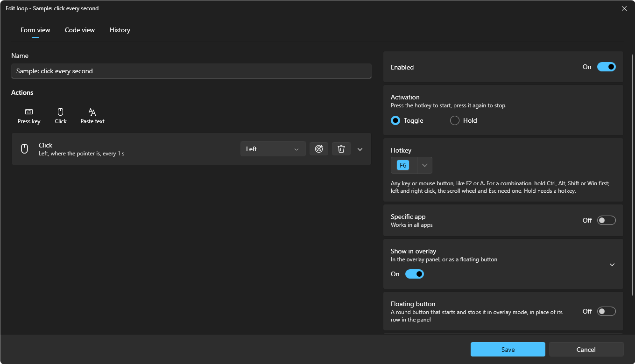Turn off the Enabled switch
This screenshot has height=364, width=635.
pyautogui.click(x=607, y=67)
